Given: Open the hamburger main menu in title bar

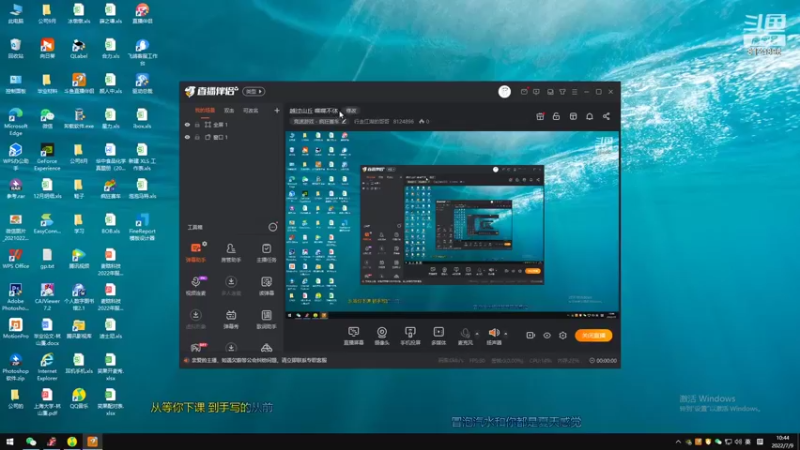Looking at the screenshot, I should tap(574, 92).
